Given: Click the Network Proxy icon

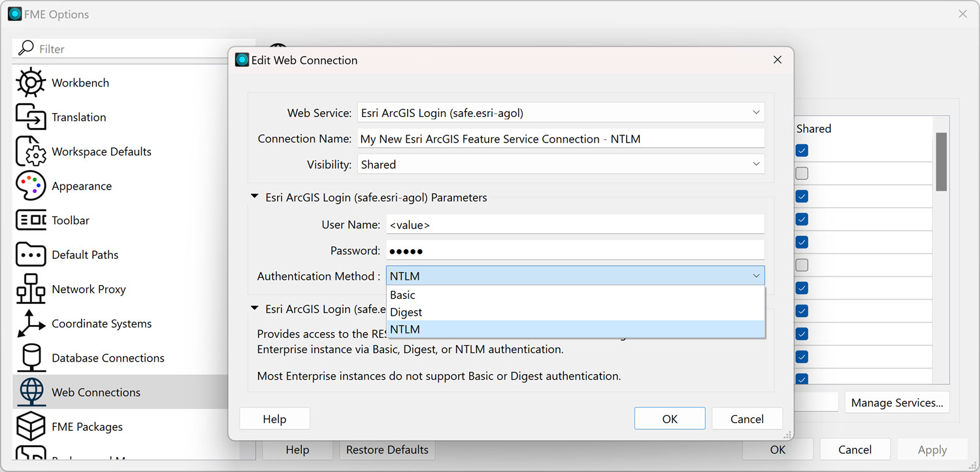Looking at the screenshot, I should tap(30, 289).
